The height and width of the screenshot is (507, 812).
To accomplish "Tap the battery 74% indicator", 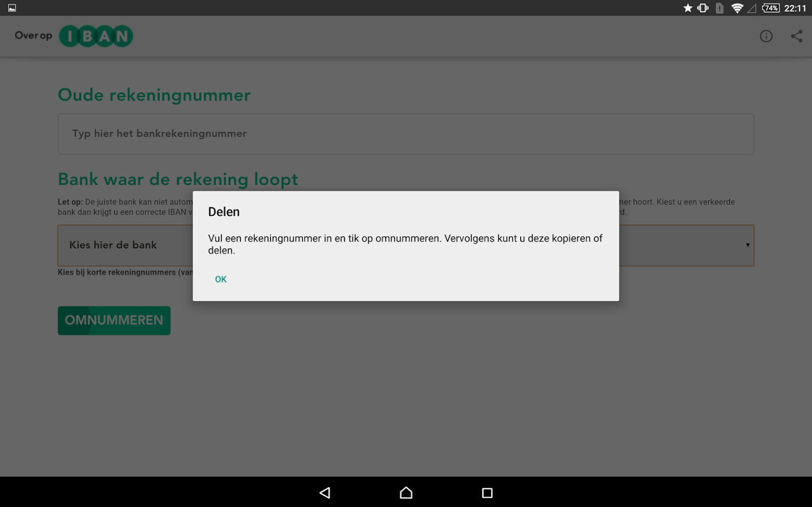I will (770, 8).
